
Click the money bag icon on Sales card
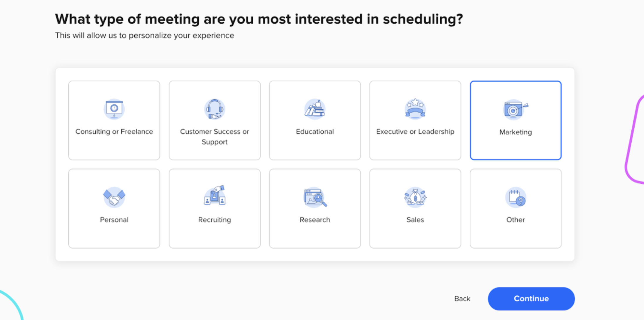[415, 197]
